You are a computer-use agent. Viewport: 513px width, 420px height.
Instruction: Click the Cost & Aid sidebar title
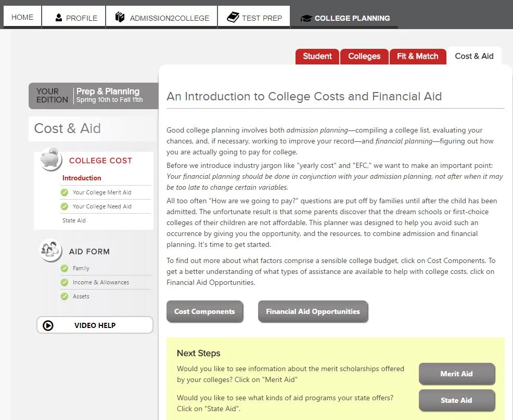[x=68, y=128]
